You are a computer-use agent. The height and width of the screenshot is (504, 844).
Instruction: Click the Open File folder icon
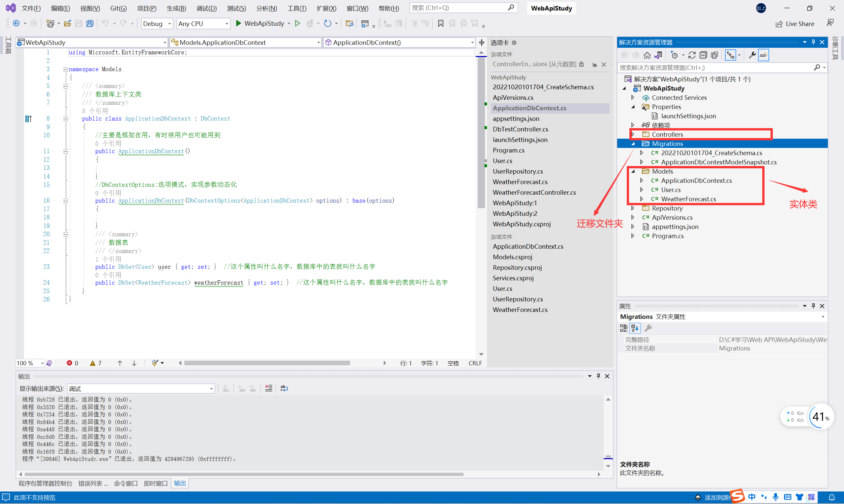coord(67,23)
